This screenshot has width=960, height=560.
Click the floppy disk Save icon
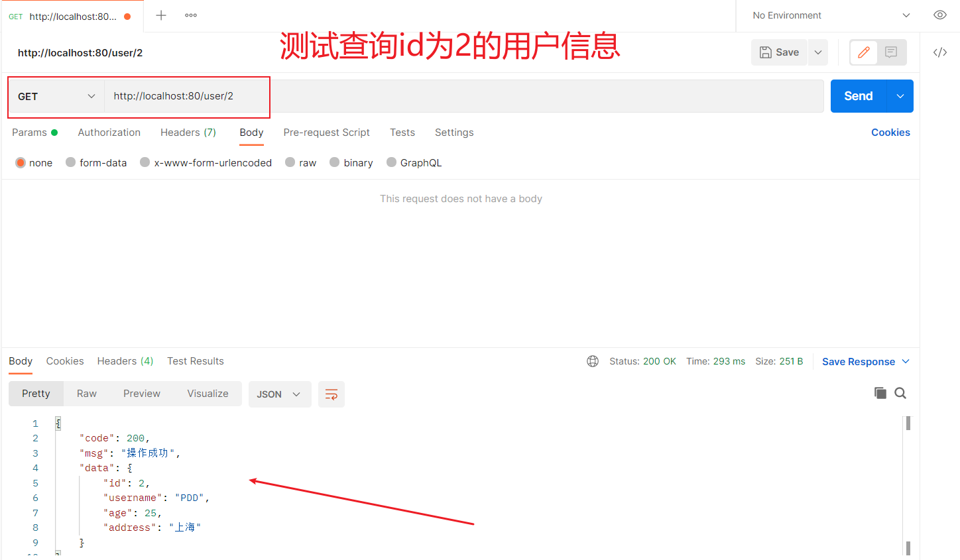[x=766, y=52]
